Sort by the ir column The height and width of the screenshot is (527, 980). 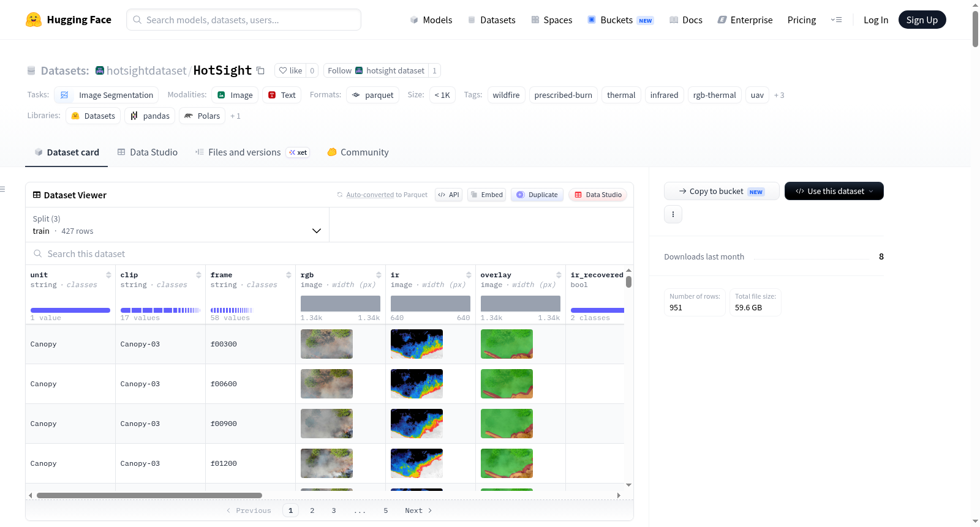click(469, 275)
